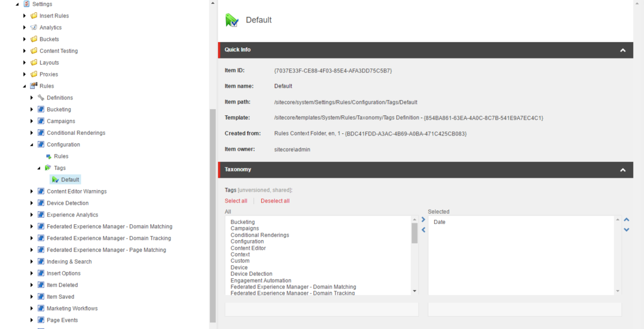The height and width of the screenshot is (329, 644).
Task: Click the All list scroll down arrow
Action: (414, 291)
